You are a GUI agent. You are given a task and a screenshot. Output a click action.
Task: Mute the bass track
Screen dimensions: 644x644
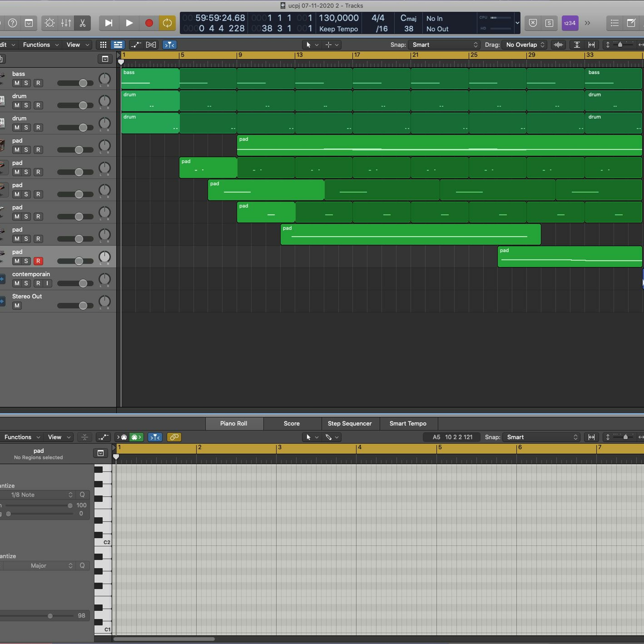(x=17, y=83)
